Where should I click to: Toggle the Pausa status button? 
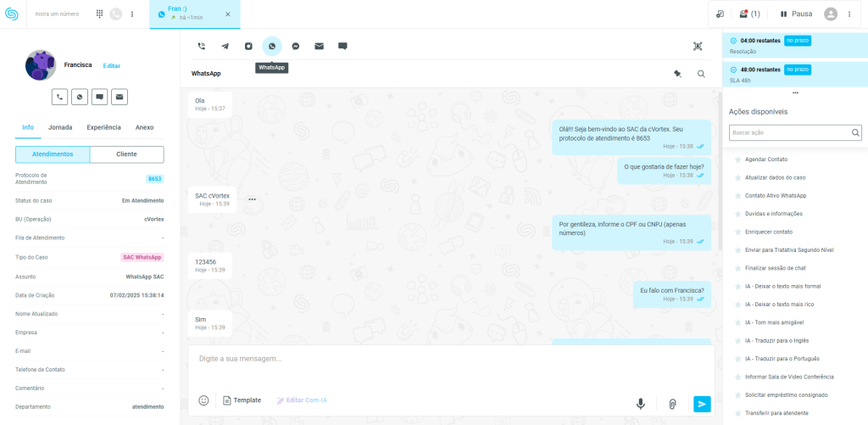795,14
